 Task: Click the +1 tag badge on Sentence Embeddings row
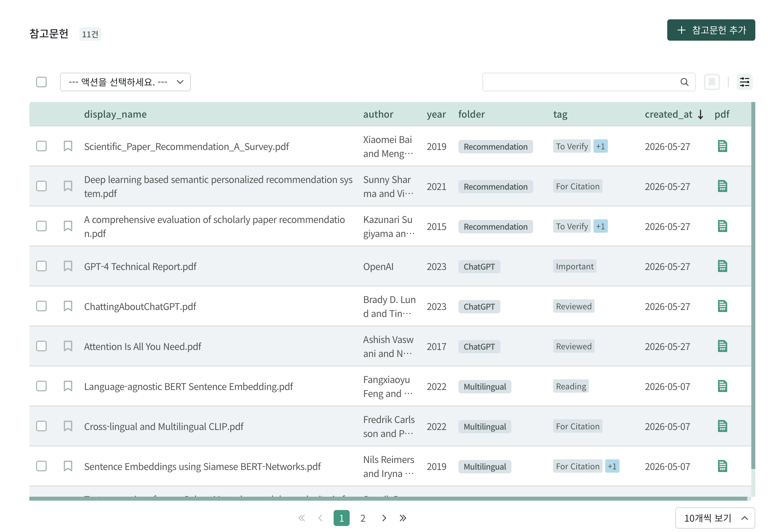coord(612,466)
